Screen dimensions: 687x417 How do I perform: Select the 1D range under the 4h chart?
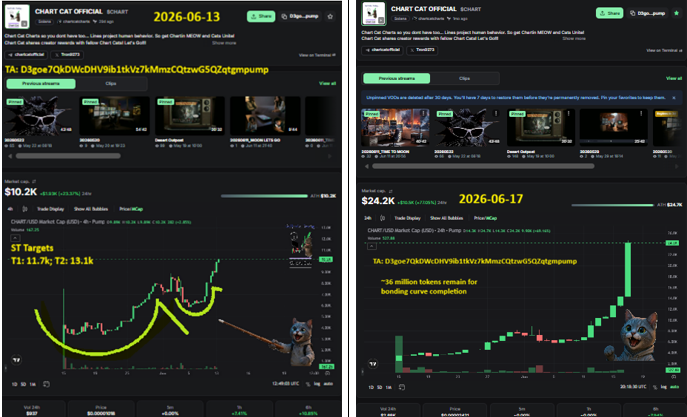(14, 384)
